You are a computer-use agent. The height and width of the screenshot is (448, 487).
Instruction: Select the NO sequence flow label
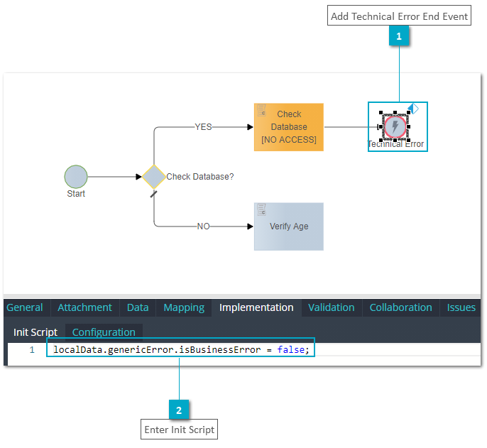(x=204, y=226)
